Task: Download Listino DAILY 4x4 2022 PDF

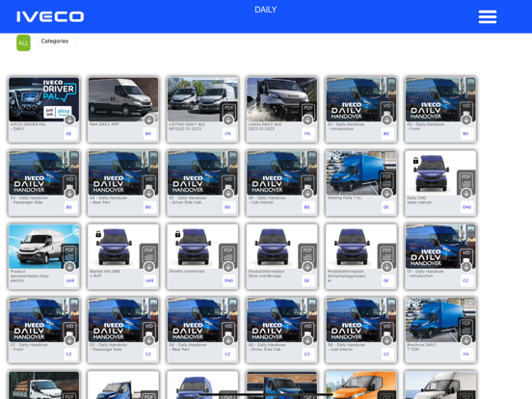Action: click(x=307, y=120)
